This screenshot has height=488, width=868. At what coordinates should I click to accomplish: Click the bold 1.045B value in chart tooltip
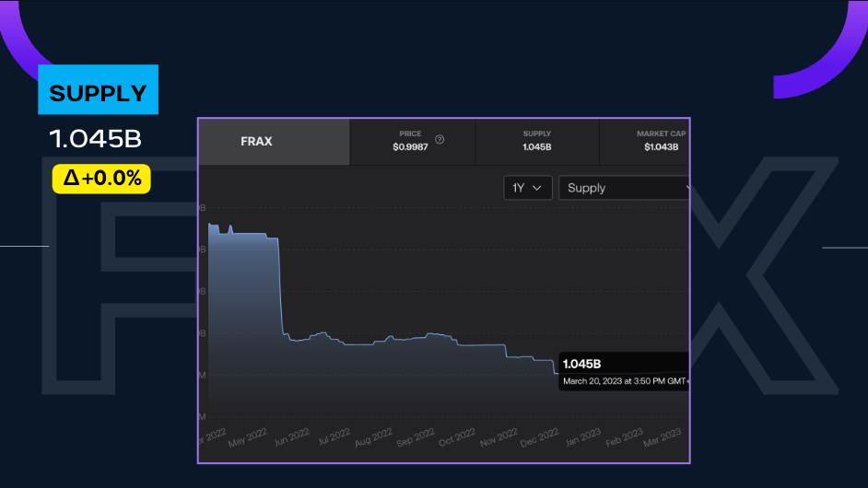[x=582, y=364]
